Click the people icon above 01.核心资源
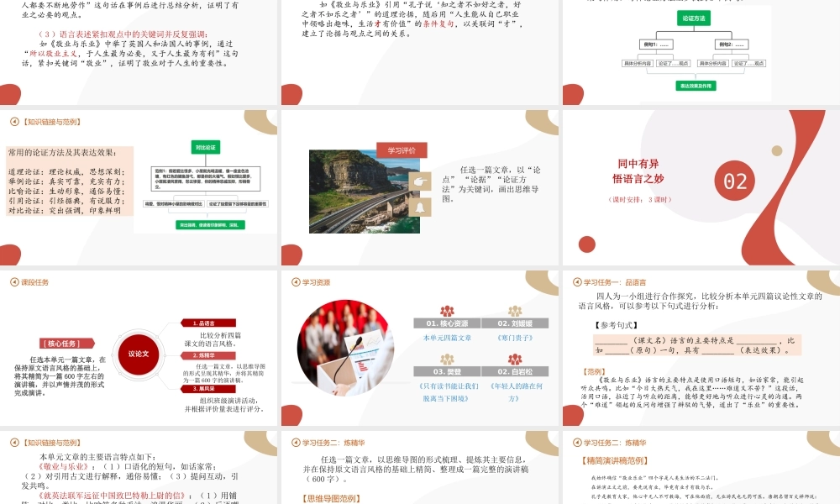Screen dimensions: 840x504 tap(447, 311)
